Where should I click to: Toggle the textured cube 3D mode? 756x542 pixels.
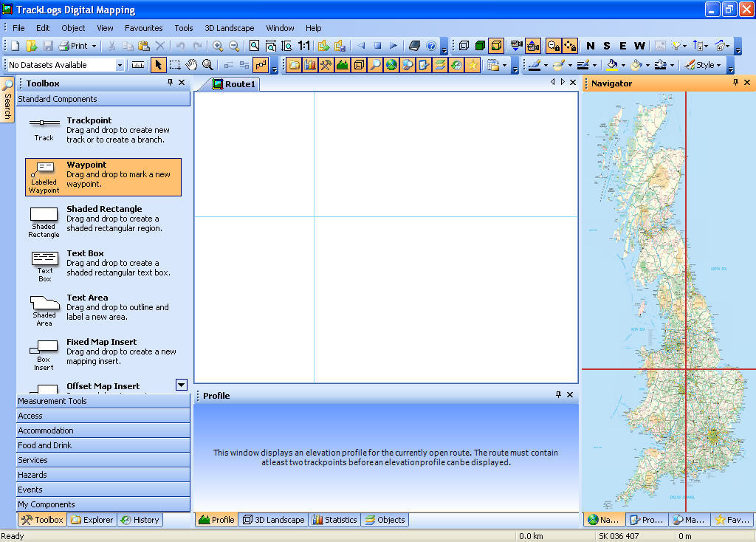click(495, 46)
